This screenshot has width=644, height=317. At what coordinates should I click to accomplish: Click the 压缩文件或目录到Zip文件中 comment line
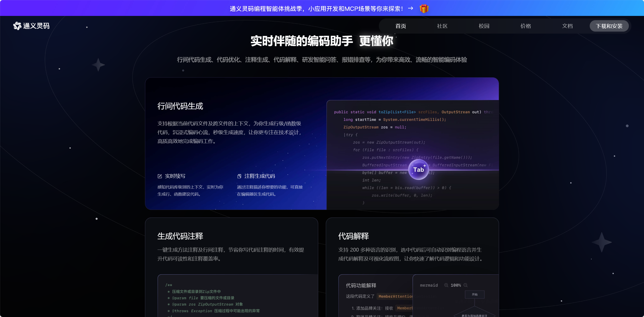click(x=194, y=291)
